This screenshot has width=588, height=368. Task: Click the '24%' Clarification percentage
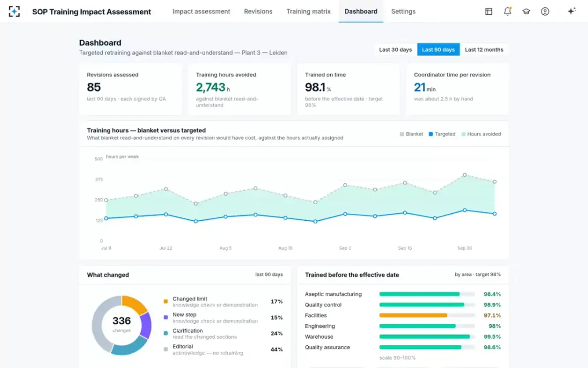click(x=277, y=333)
